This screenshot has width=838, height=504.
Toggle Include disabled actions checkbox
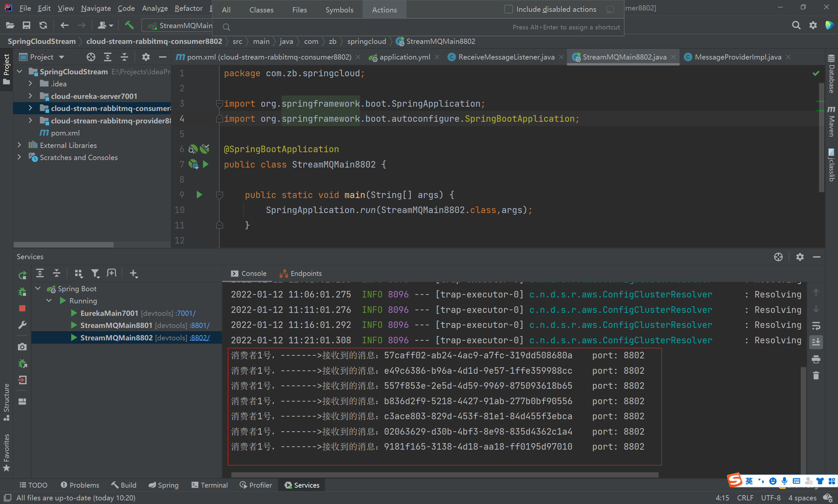pos(509,9)
